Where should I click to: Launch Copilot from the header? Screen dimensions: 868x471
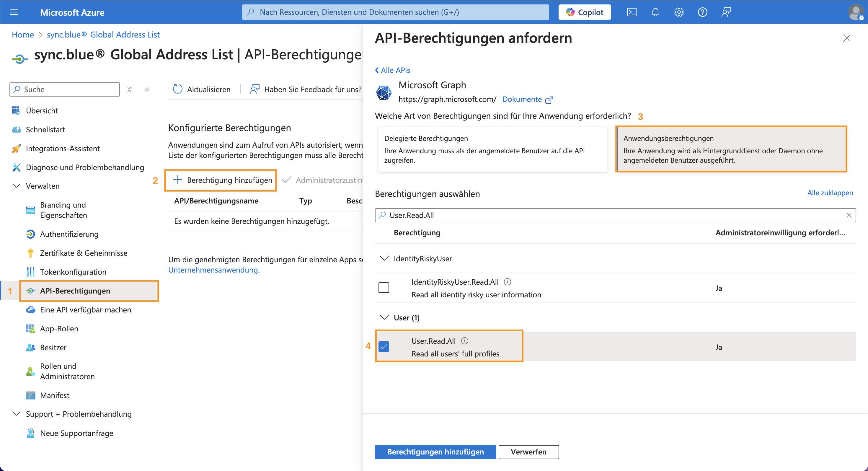click(584, 12)
